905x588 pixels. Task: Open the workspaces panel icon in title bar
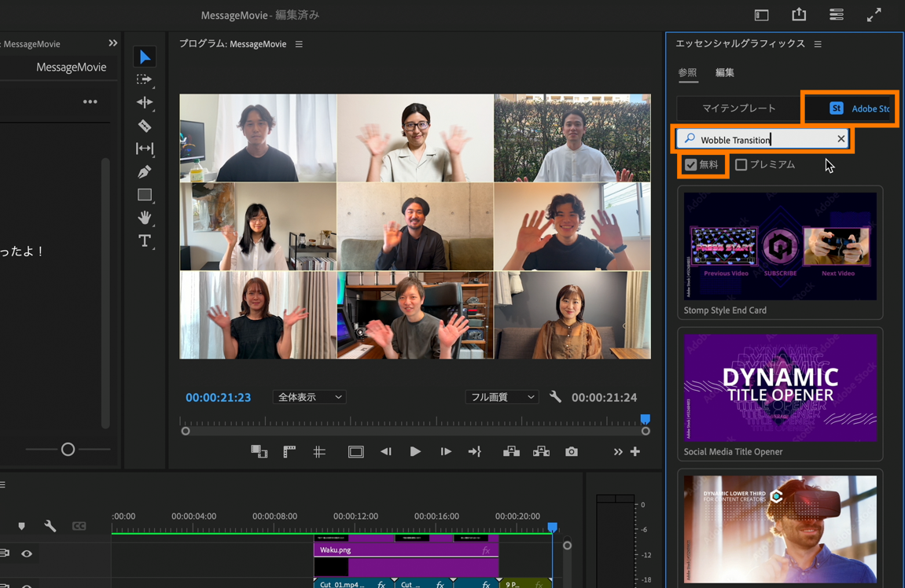point(761,15)
